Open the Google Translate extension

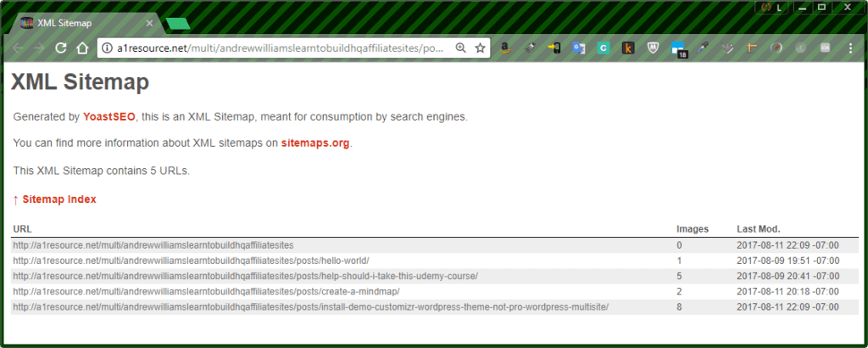click(x=578, y=48)
